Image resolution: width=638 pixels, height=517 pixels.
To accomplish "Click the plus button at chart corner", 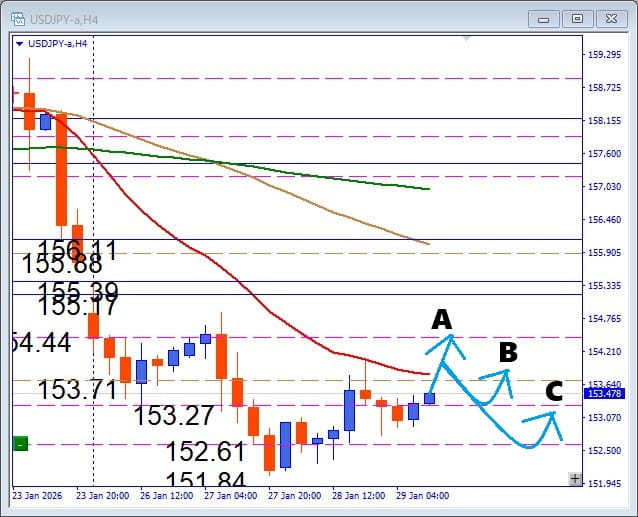I will tap(575, 479).
